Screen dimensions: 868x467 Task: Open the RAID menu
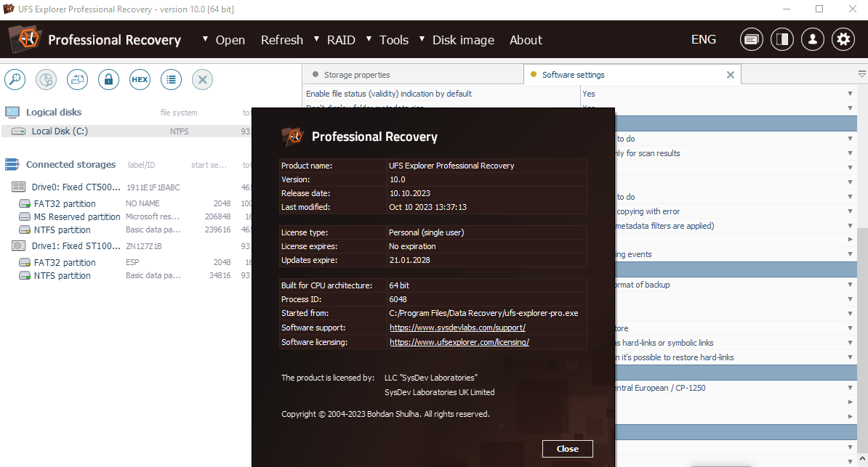pos(341,40)
